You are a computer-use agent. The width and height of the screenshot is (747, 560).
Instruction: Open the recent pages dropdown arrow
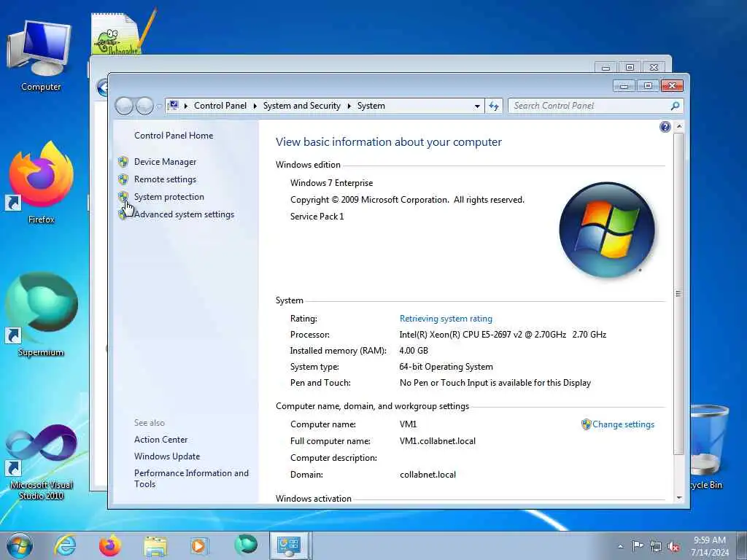pos(158,106)
